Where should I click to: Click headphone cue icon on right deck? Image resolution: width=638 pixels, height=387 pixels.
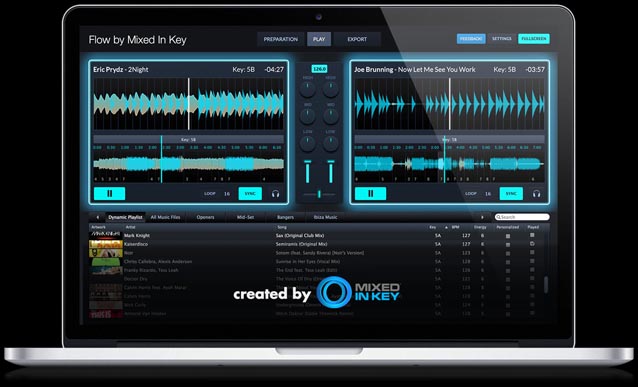(536, 194)
